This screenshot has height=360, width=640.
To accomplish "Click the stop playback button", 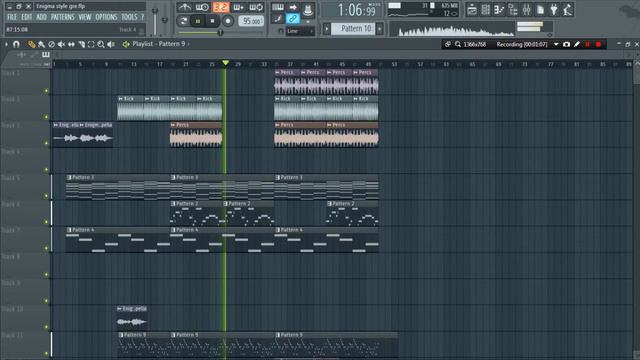I will [212, 21].
